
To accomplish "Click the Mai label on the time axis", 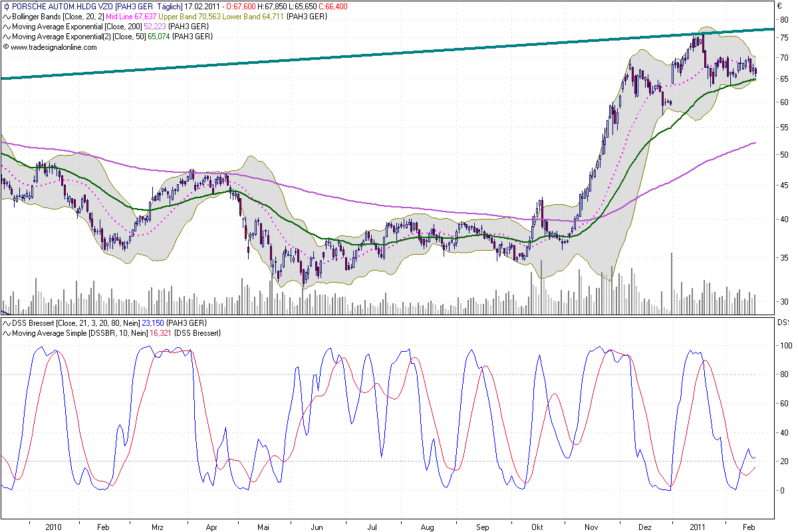I will point(264,527).
